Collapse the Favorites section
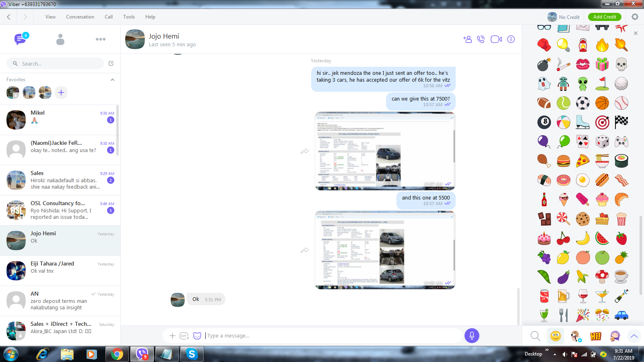 pyautogui.click(x=112, y=80)
